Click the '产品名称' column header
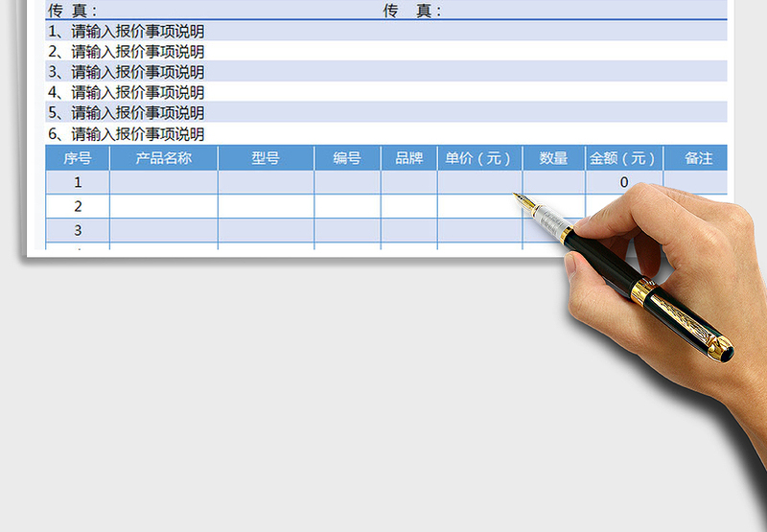The image size is (767, 532). [x=164, y=158]
